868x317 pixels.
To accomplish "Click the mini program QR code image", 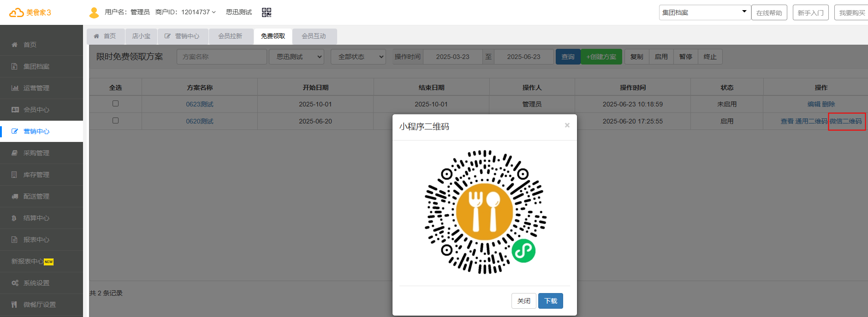I will (485, 212).
